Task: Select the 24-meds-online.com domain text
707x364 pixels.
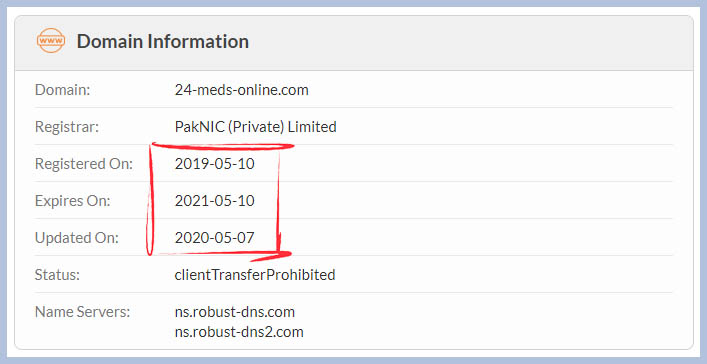Action: [x=242, y=90]
